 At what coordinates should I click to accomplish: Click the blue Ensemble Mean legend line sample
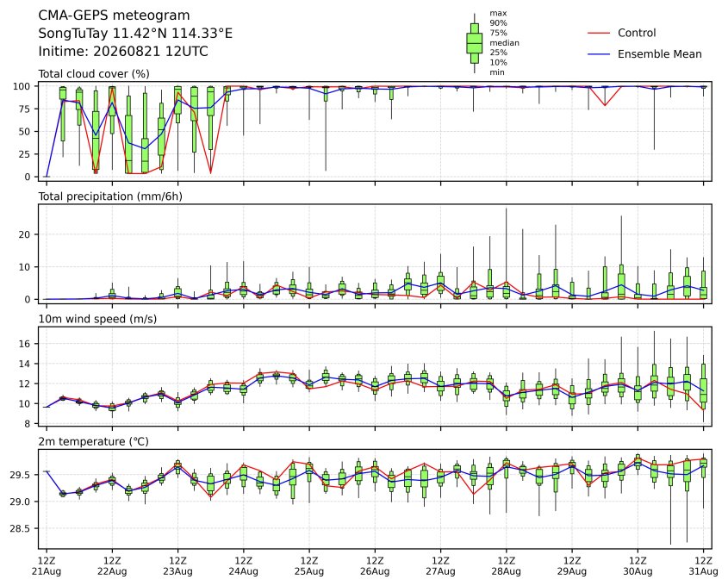click(599, 54)
